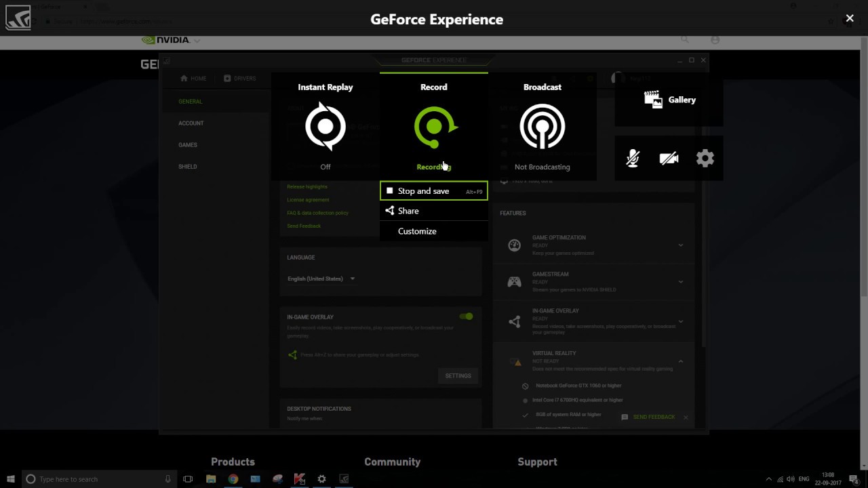Click the Products footer heading
868x488 pixels.
point(233,462)
